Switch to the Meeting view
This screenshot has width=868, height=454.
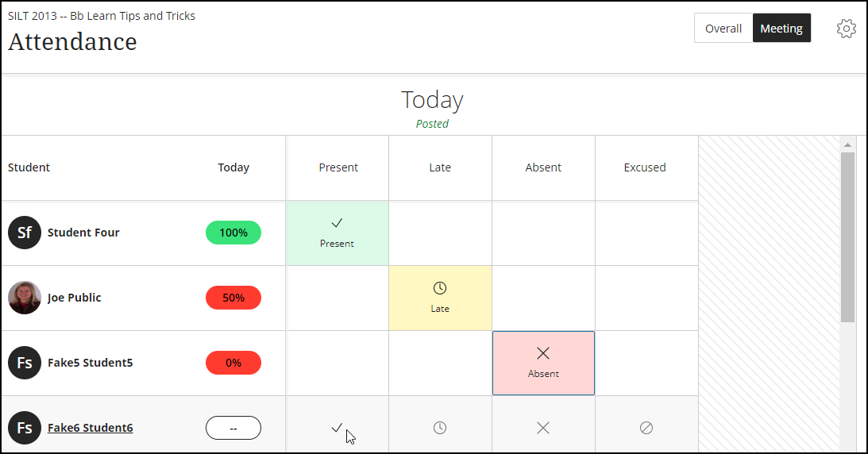(x=781, y=29)
